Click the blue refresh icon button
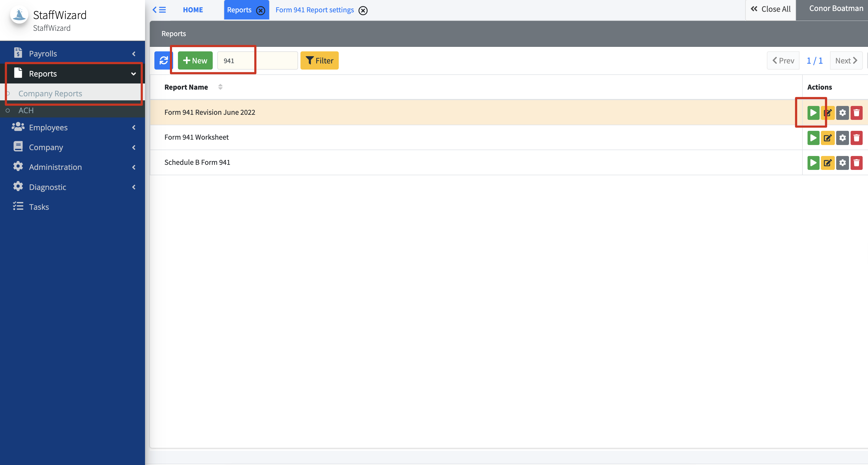 163,61
